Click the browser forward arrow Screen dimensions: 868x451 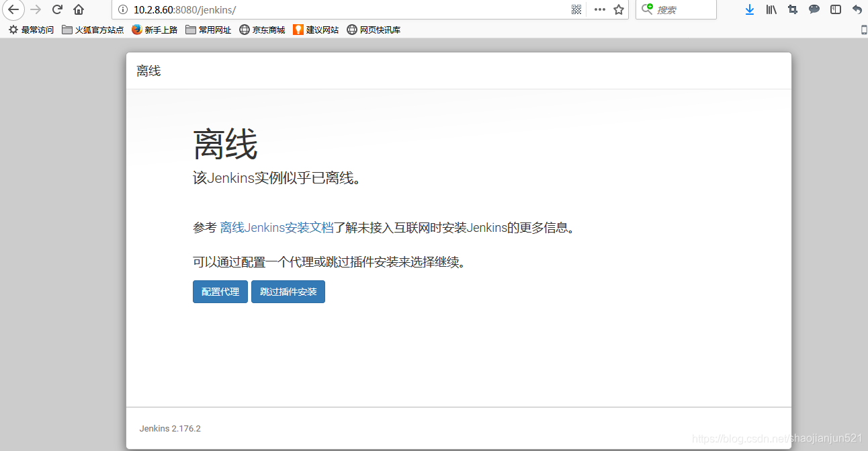36,9
